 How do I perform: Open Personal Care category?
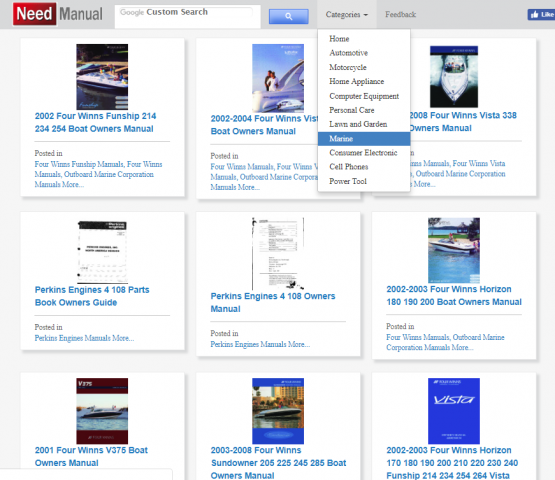(364, 110)
